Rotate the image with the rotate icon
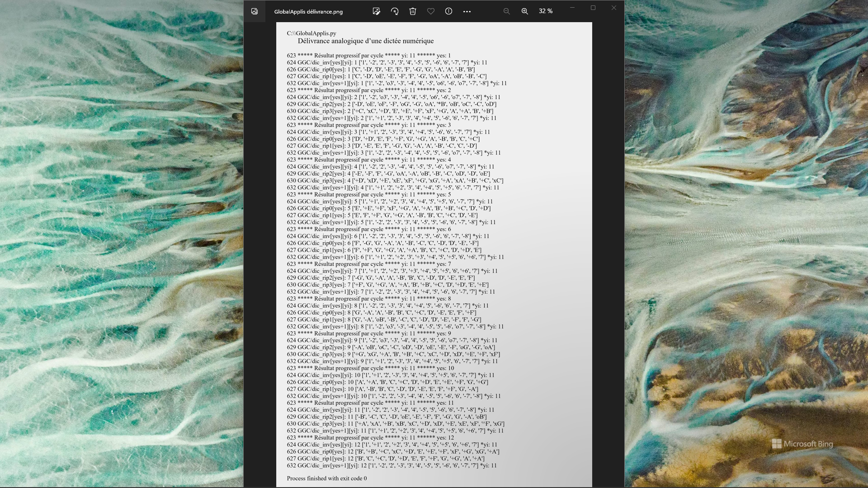Image resolution: width=868 pixels, height=488 pixels. (x=395, y=11)
